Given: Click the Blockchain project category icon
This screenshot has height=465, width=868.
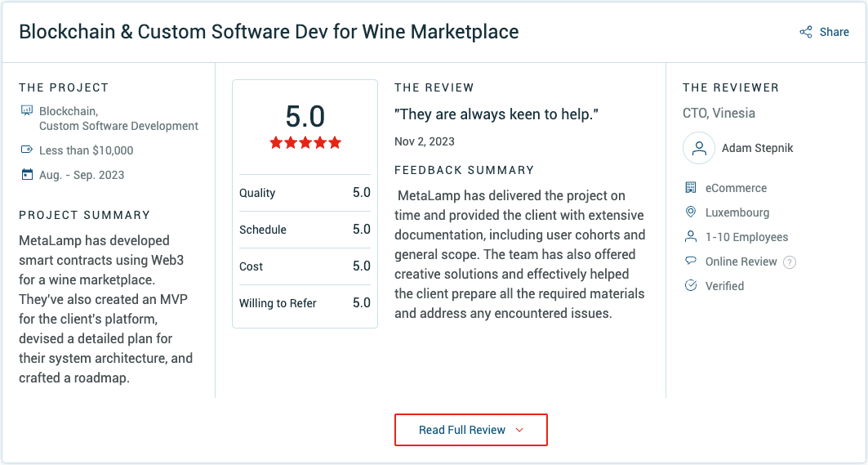Looking at the screenshot, I should pos(27,111).
